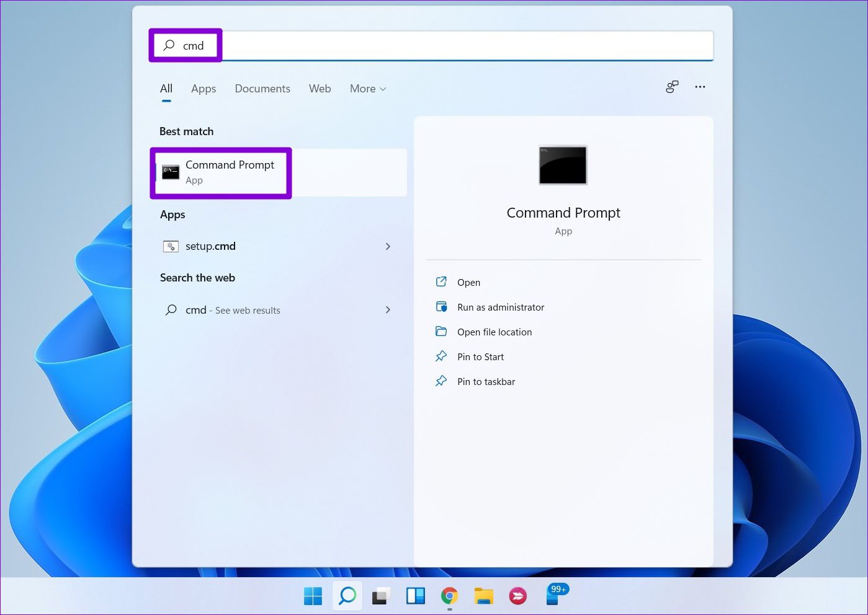This screenshot has width=868, height=615.
Task: Click the Windows Start button on the taskbar
Action: click(313, 596)
